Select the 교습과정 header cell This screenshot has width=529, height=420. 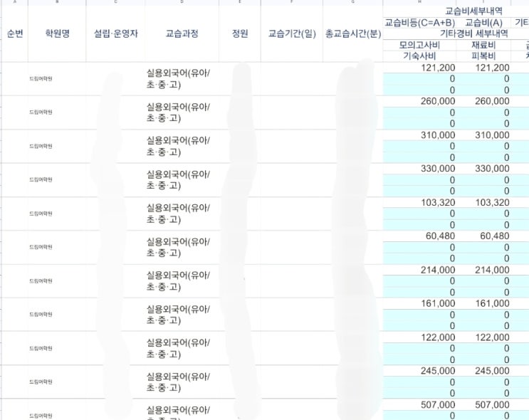click(x=182, y=33)
